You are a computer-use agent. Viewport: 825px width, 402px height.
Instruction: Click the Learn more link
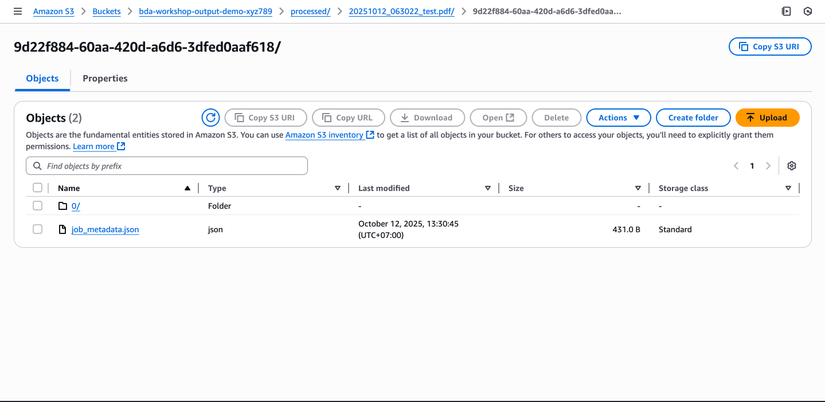tap(94, 146)
